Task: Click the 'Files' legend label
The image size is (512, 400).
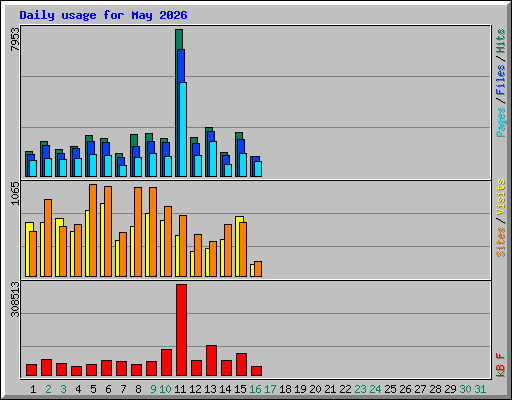Action: pos(500,80)
